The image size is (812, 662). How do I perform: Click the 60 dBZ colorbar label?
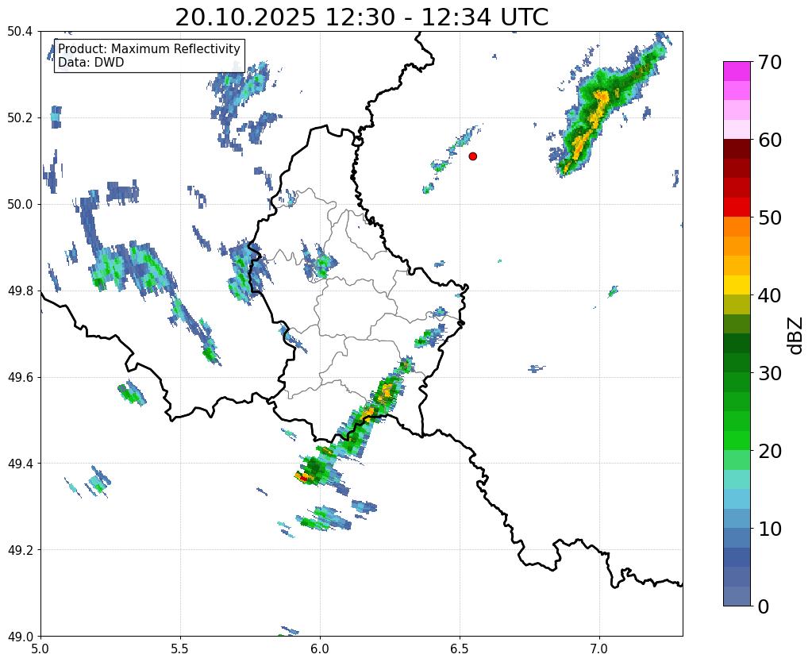(x=770, y=140)
